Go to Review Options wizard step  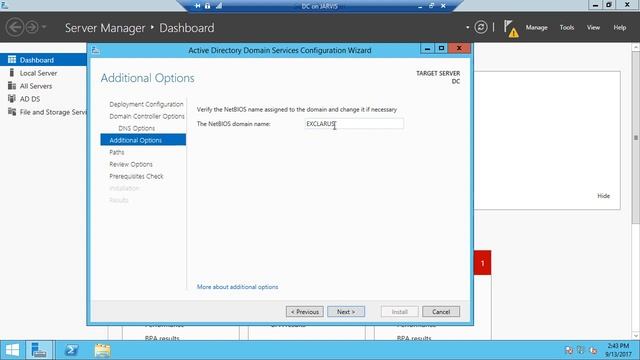131,164
